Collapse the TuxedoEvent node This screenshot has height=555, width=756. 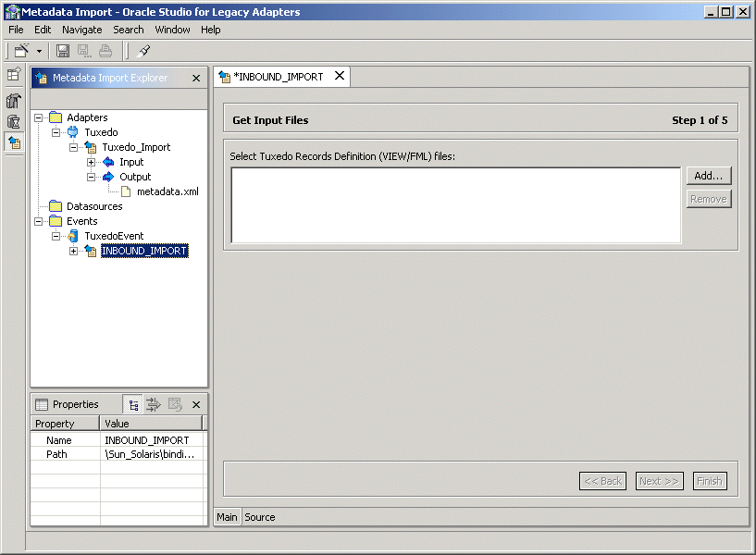56,237
